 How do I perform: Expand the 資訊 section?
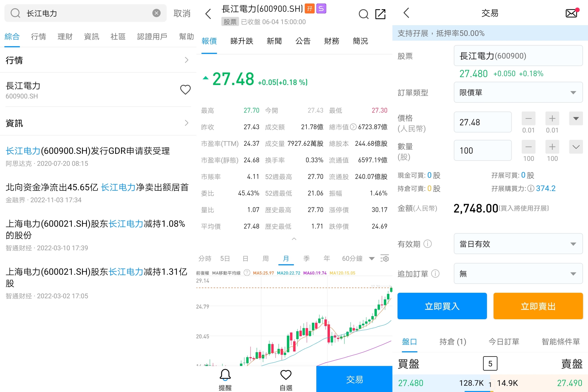coord(98,123)
